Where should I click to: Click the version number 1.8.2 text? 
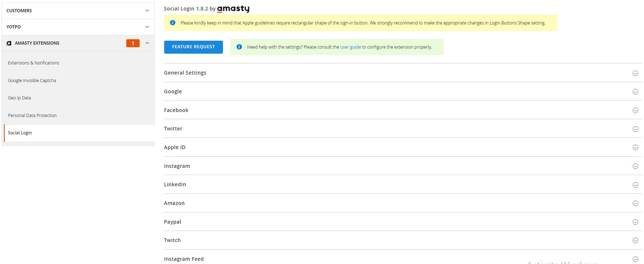[202, 9]
